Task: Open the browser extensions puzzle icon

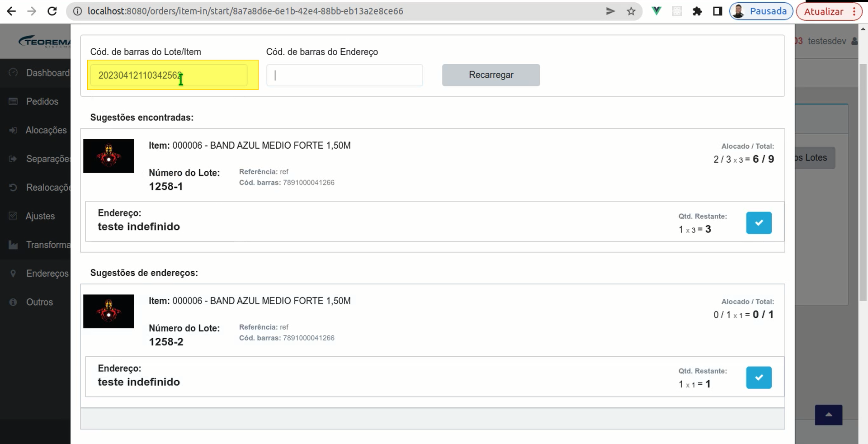Action: tap(697, 11)
